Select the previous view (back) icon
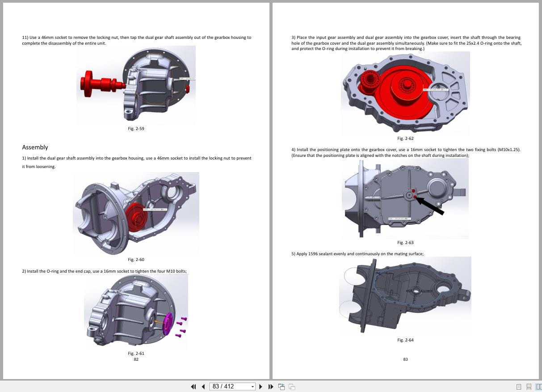Screen dimensions: 542x392 [282, 386]
